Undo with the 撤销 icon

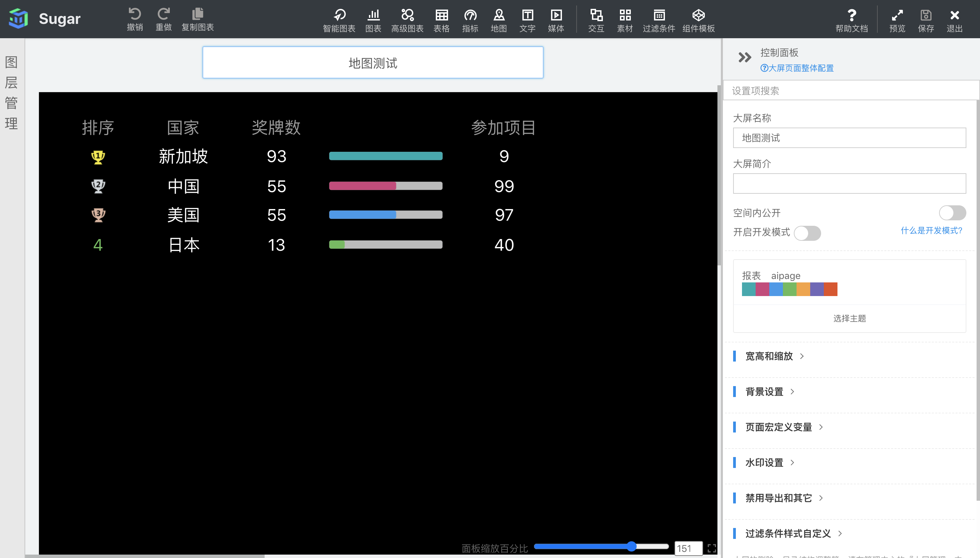tap(135, 19)
